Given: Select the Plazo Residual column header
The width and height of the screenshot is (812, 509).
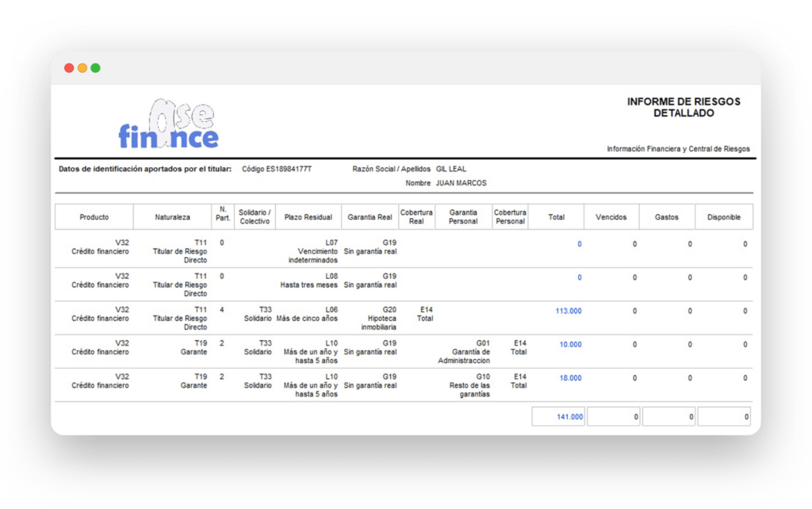Looking at the screenshot, I should pos(308,217).
